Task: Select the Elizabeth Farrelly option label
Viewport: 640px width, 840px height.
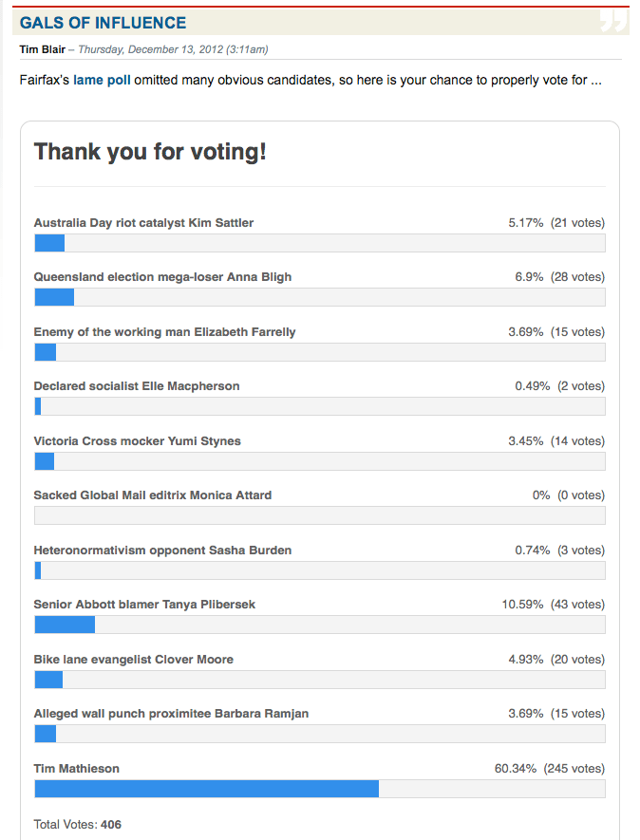Action: click(x=164, y=332)
